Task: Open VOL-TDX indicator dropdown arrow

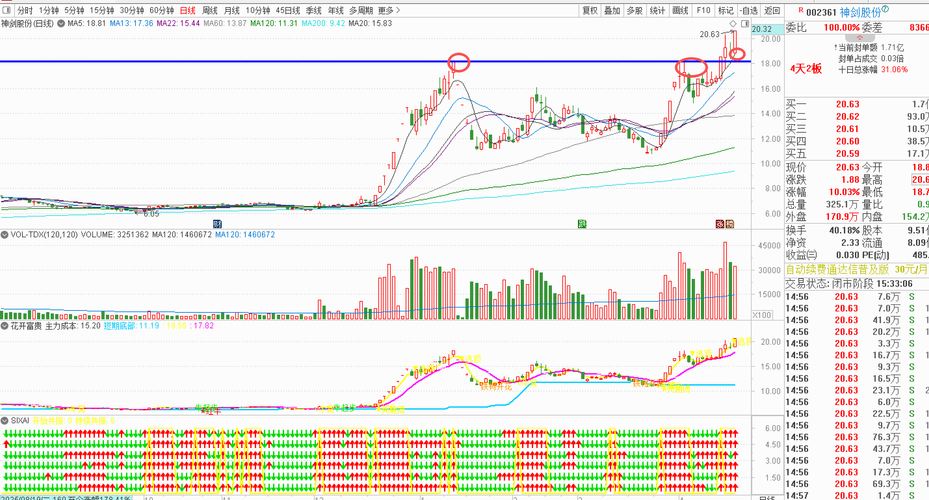Action: [5, 235]
